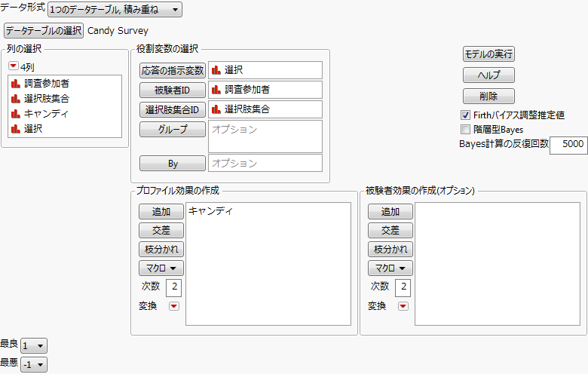Viewport: 588px width, 374px height.
Task: Click the By optional field
Action: (265, 163)
